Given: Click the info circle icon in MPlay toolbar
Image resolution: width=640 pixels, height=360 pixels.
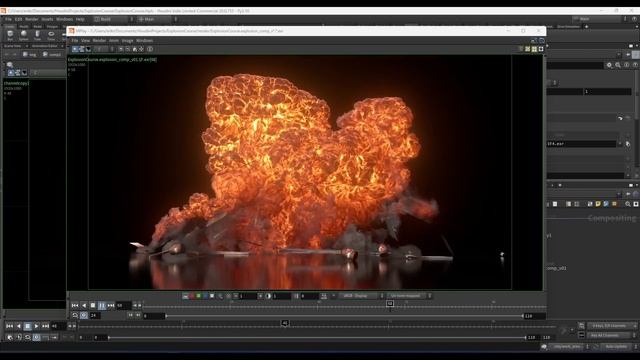Looking at the screenshot, I should point(150,49).
